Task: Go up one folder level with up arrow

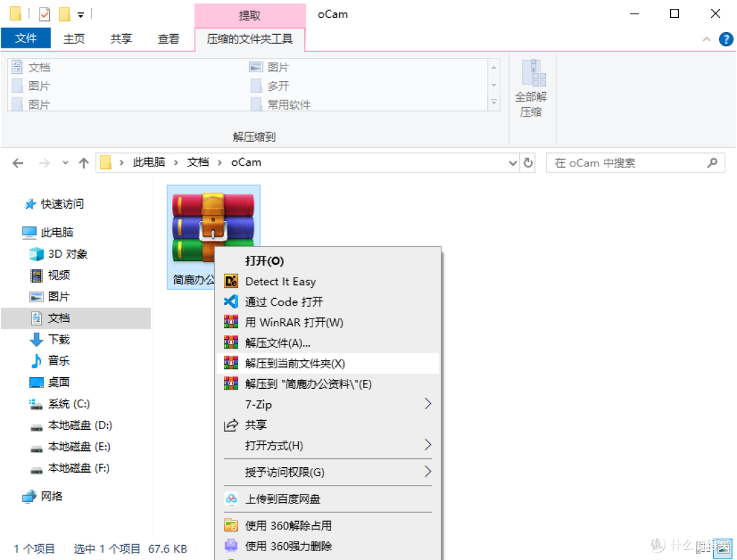Action: pyautogui.click(x=84, y=163)
